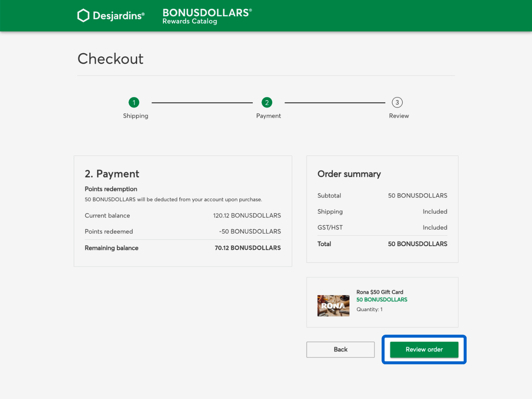Screen dimensions: 532x399
Task: Click the 120.12 BONUSDOLLARS balance value
Action: tap(247, 216)
